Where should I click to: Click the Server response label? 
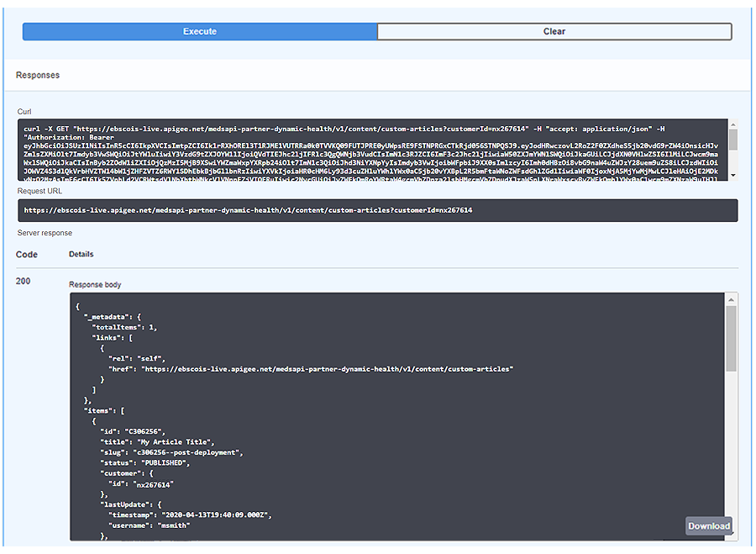tap(45, 233)
